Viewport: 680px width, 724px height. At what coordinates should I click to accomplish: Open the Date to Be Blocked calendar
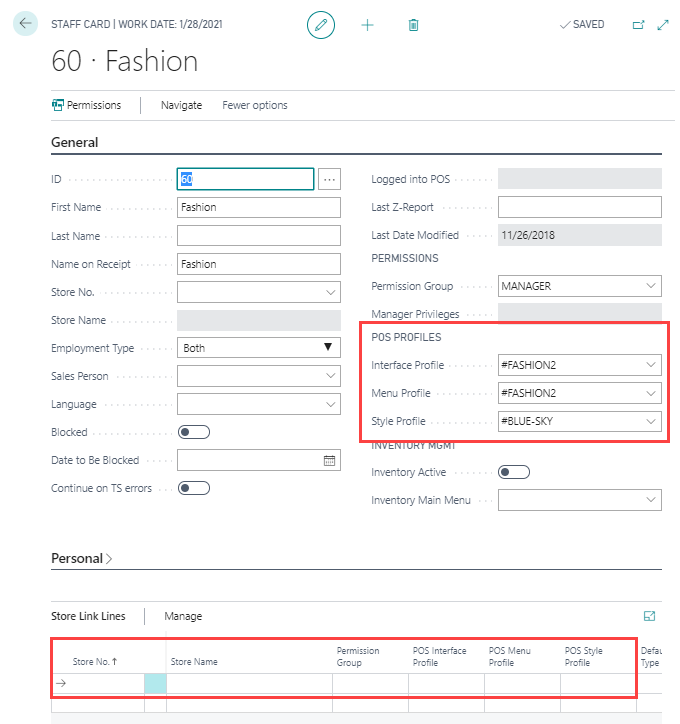click(x=330, y=461)
